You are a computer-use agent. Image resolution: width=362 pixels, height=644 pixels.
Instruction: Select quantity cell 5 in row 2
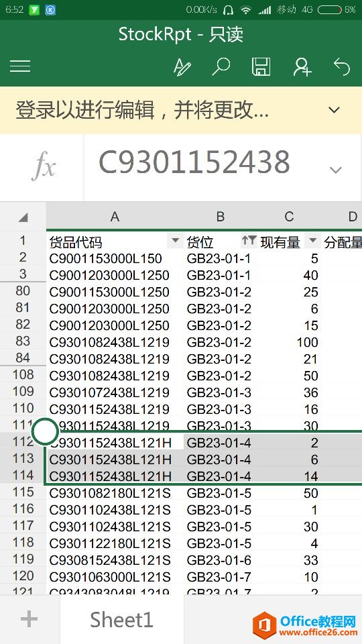tap(290, 259)
